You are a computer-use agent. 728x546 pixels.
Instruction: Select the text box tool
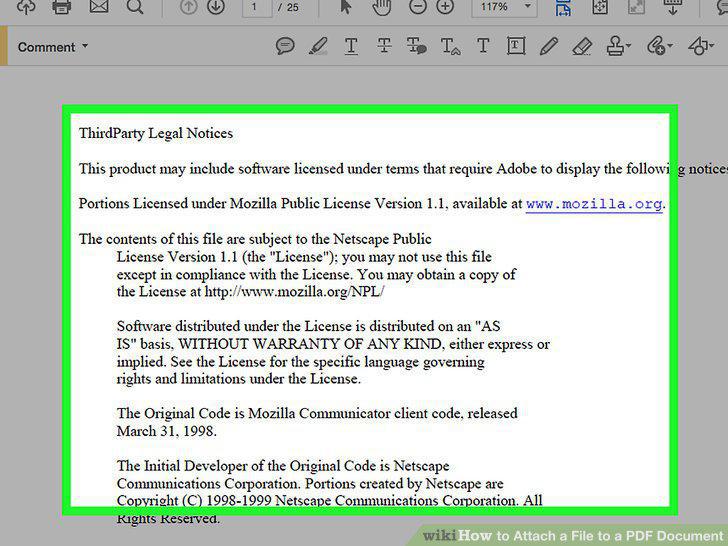point(516,46)
